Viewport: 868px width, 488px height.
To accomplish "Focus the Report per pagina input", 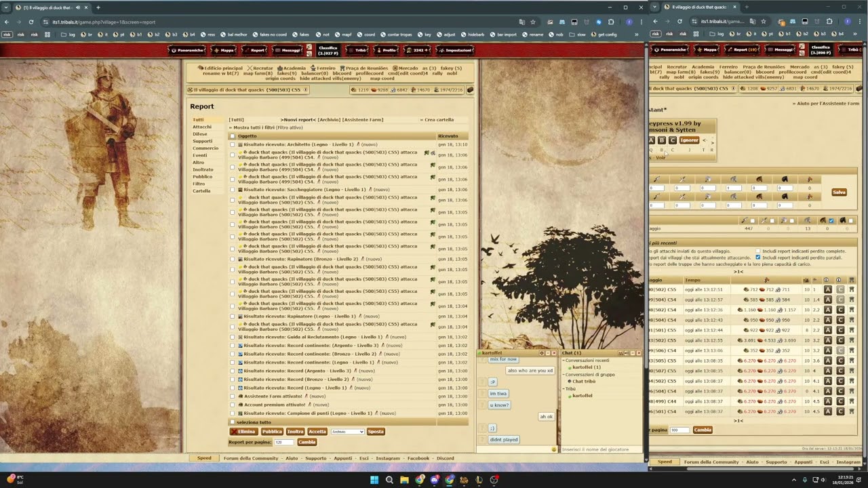I will point(284,443).
